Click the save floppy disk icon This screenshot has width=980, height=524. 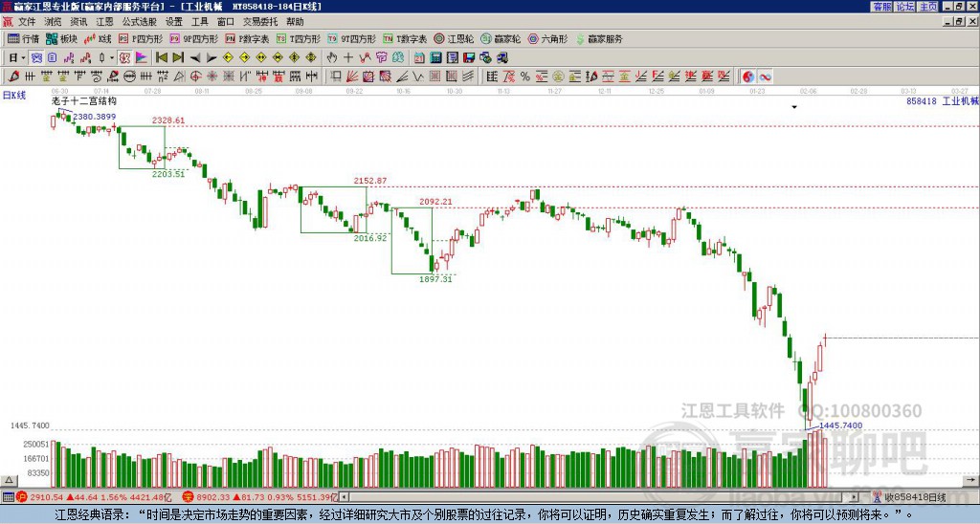469,58
